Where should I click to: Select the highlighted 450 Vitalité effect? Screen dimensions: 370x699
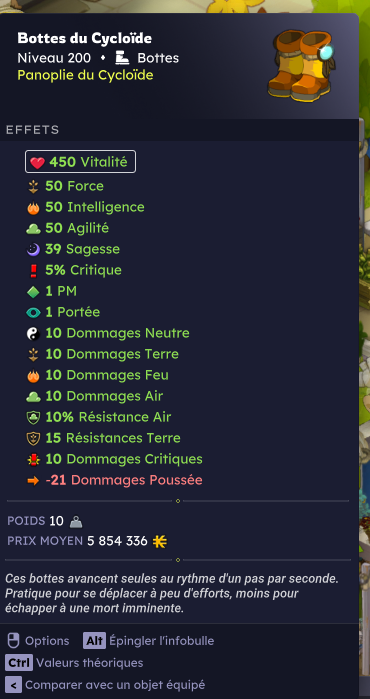(x=80, y=162)
